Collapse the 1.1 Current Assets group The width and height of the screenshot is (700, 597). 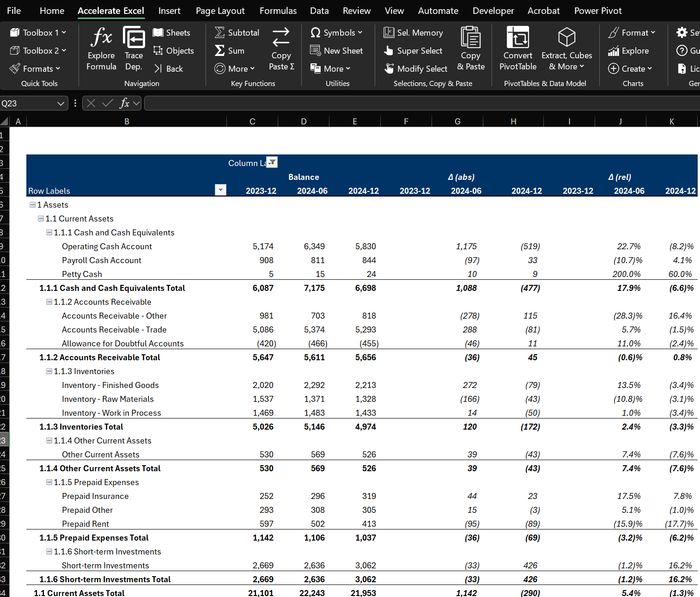tap(41, 218)
